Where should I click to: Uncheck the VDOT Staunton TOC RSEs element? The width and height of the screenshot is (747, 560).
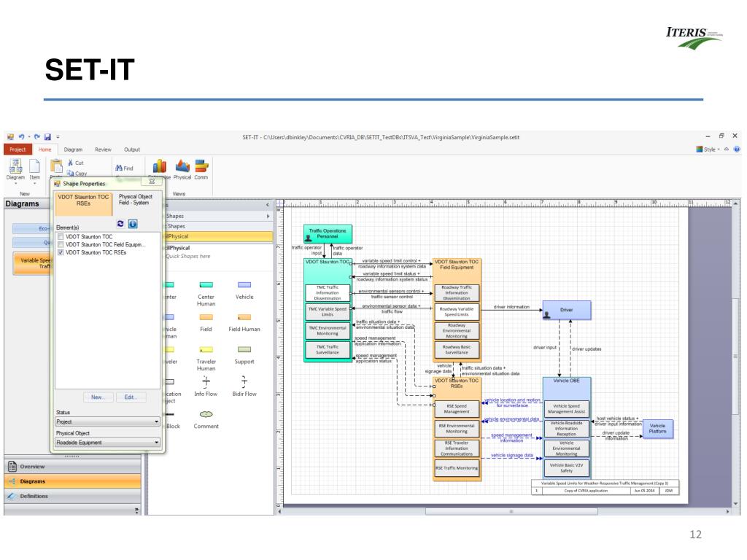point(61,253)
